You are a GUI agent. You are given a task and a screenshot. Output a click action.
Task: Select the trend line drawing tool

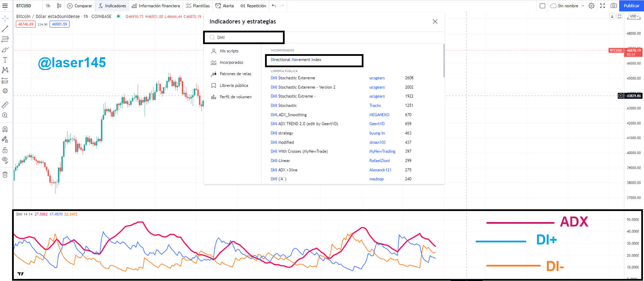pyautogui.click(x=5, y=29)
